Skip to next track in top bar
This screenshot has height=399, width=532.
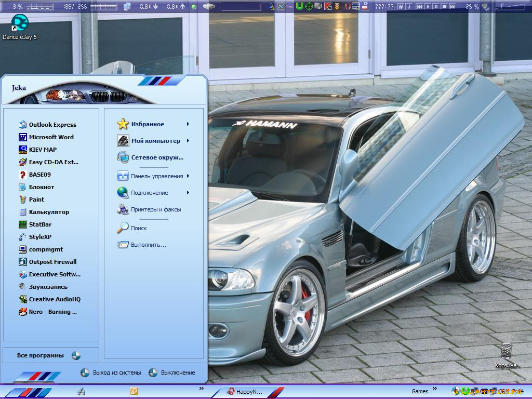coord(453,6)
